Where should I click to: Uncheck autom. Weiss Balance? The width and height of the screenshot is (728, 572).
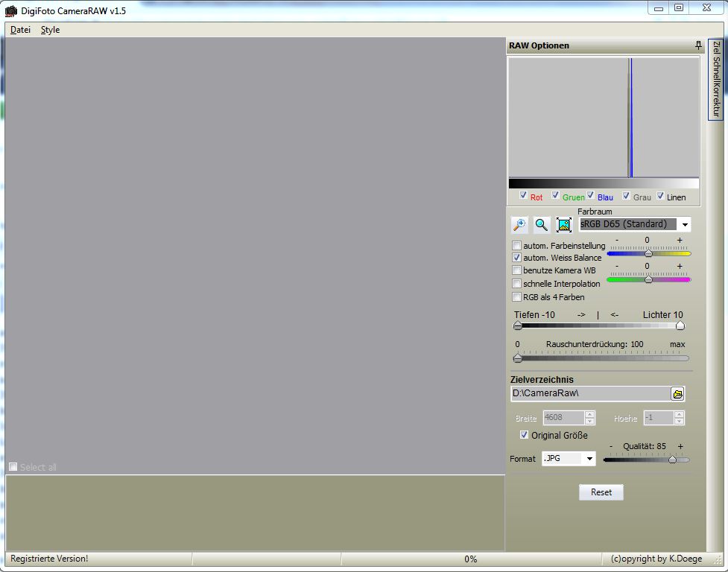(517, 258)
